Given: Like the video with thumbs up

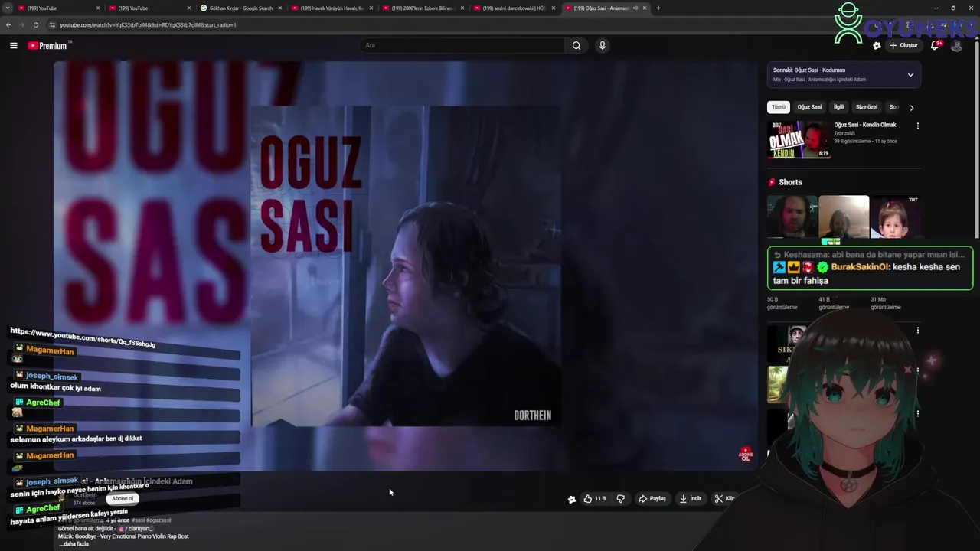Looking at the screenshot, I should [594, 499].
